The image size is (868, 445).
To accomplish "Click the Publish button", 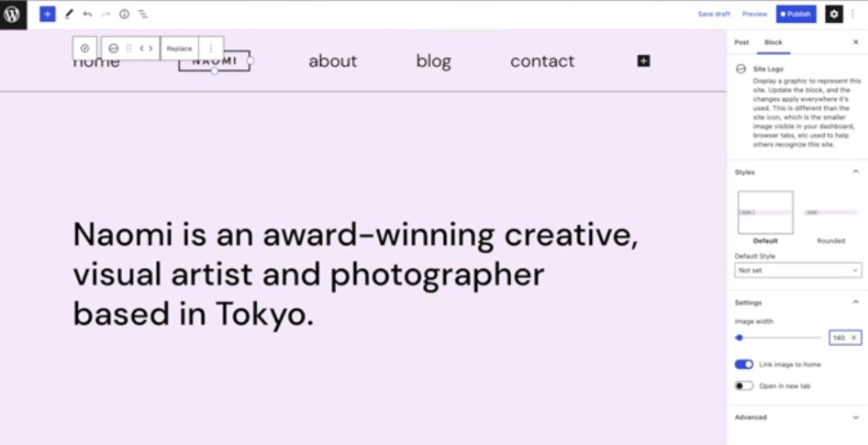I will 796,14.
